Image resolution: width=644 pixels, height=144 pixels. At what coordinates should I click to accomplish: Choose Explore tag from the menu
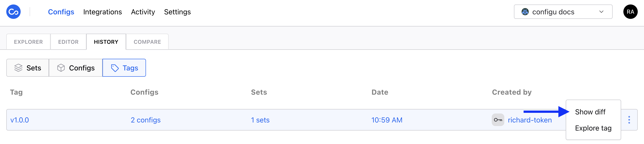[593, 128]
